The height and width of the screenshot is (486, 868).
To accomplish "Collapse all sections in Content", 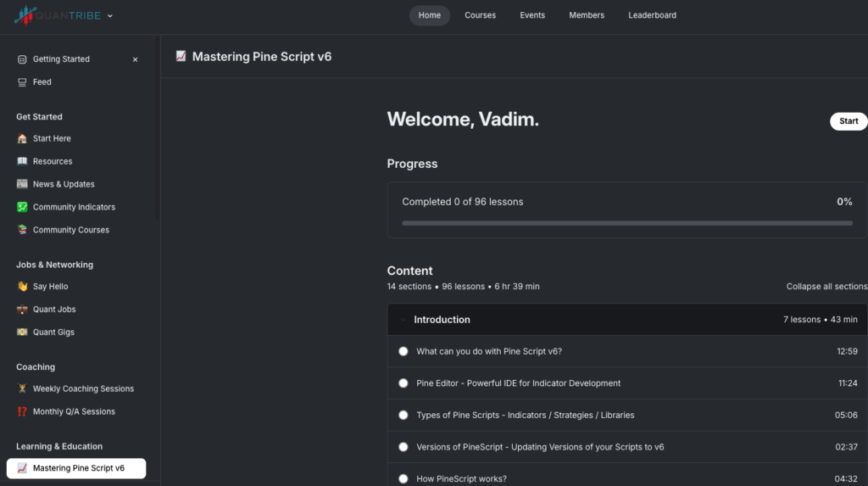I will (x=826, y=287).
